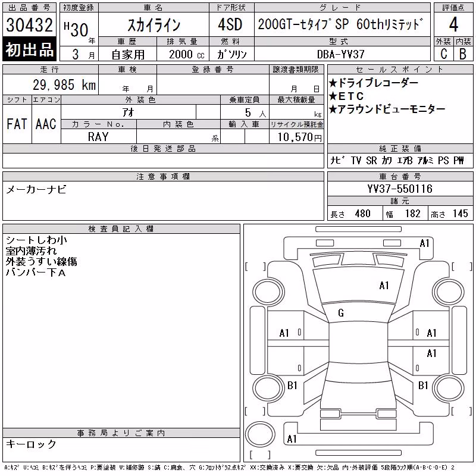Click the A1 mark on the rear bumper
The width and height of the screenshot is (476, 476).
point(292,439)
